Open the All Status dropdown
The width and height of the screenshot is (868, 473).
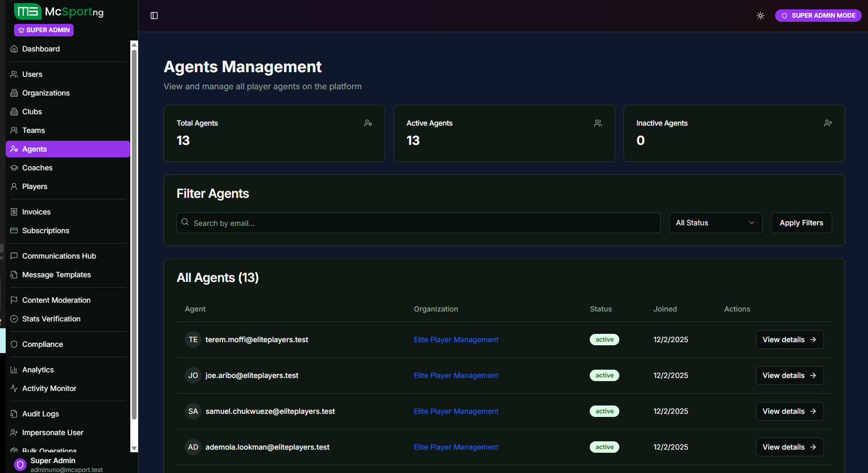(715, 223)
